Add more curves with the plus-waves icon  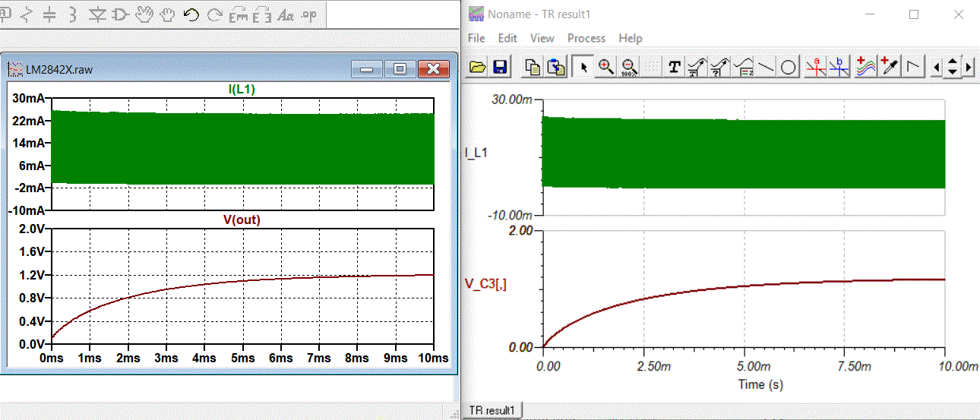click(x=865, y=67)
